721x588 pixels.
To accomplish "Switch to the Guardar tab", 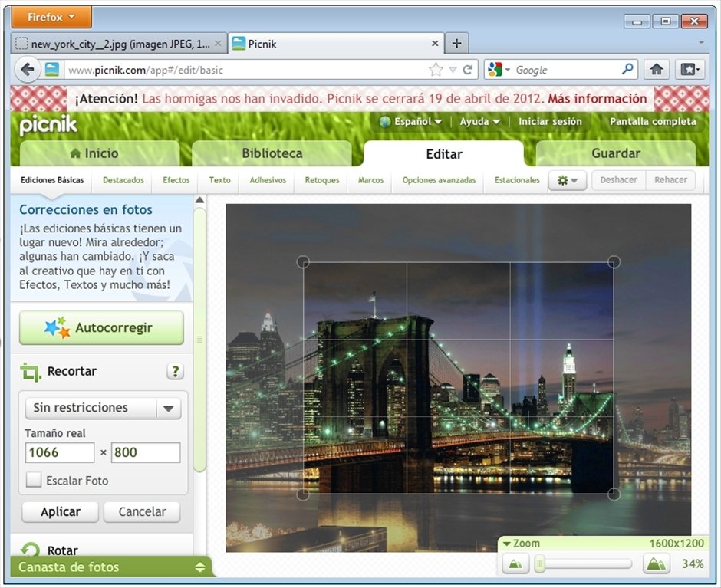I will (616, 153).
